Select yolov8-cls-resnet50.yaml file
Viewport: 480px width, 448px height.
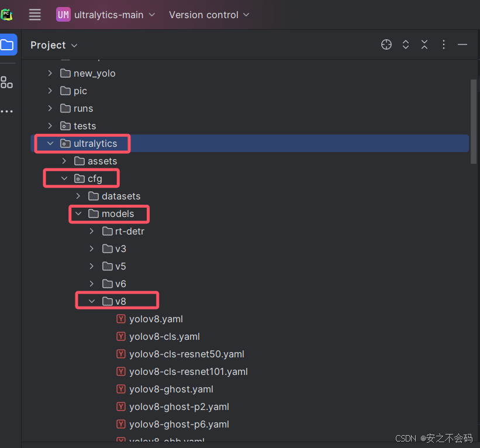[x=187, y=354]
